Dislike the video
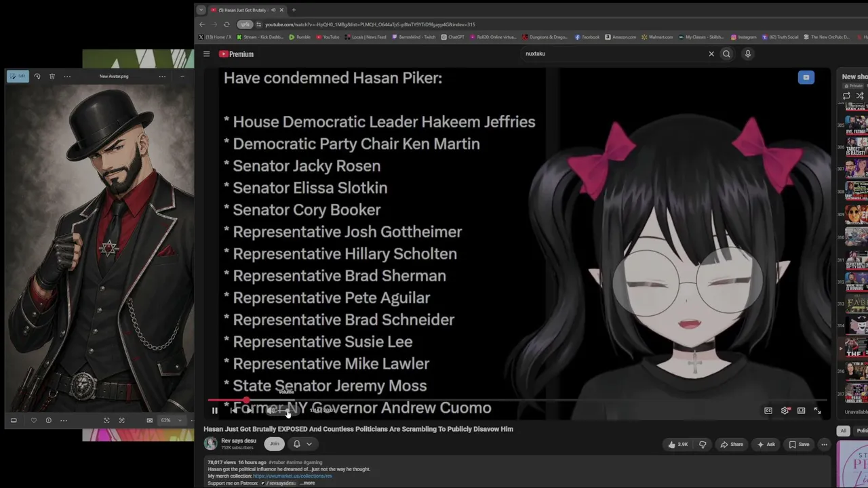 [703, 445]
